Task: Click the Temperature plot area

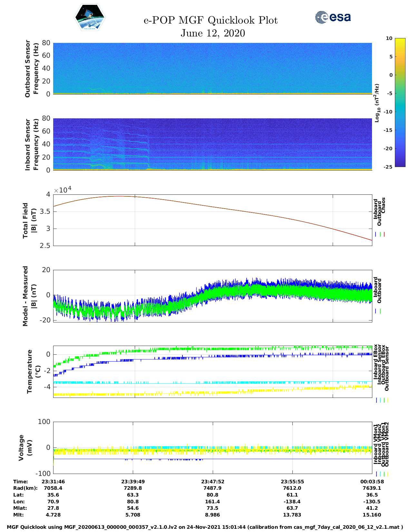Action: tap(212, 371)
